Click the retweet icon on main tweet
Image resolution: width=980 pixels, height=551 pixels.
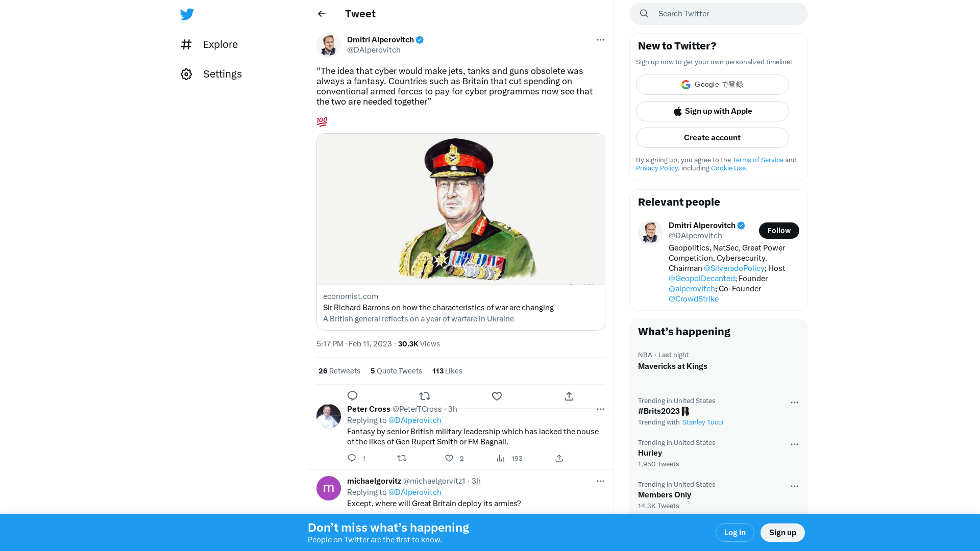point(425,395)
